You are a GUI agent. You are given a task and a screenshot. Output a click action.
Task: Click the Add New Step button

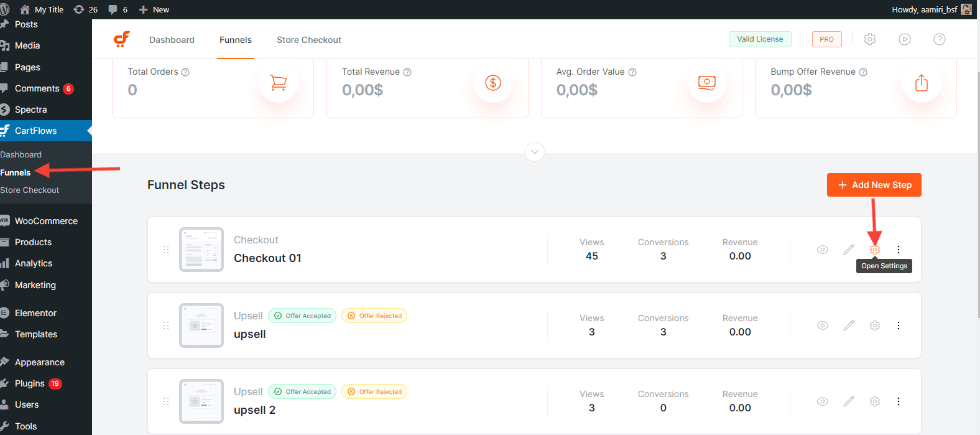(874, 185)
